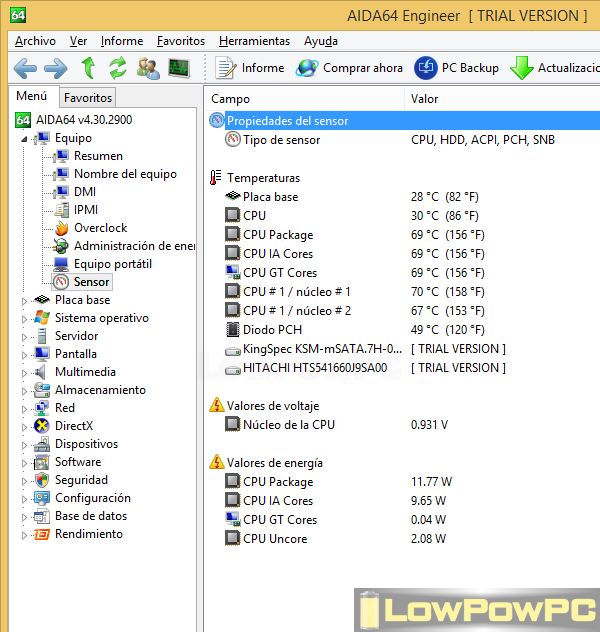
Task: Click the Configuración tree icon
Action: point(42,498)
